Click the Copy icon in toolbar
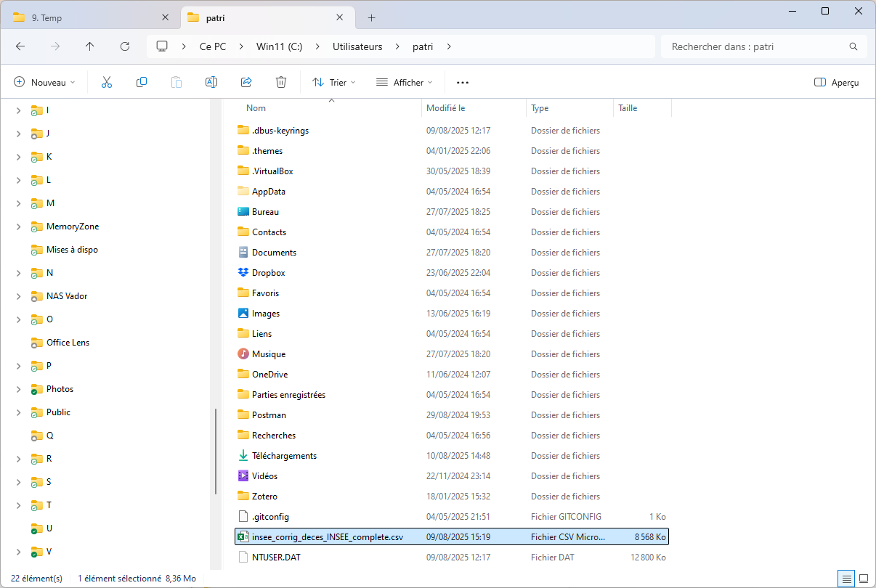The height and width of the screenshot is (588, 876). point(142,82)
